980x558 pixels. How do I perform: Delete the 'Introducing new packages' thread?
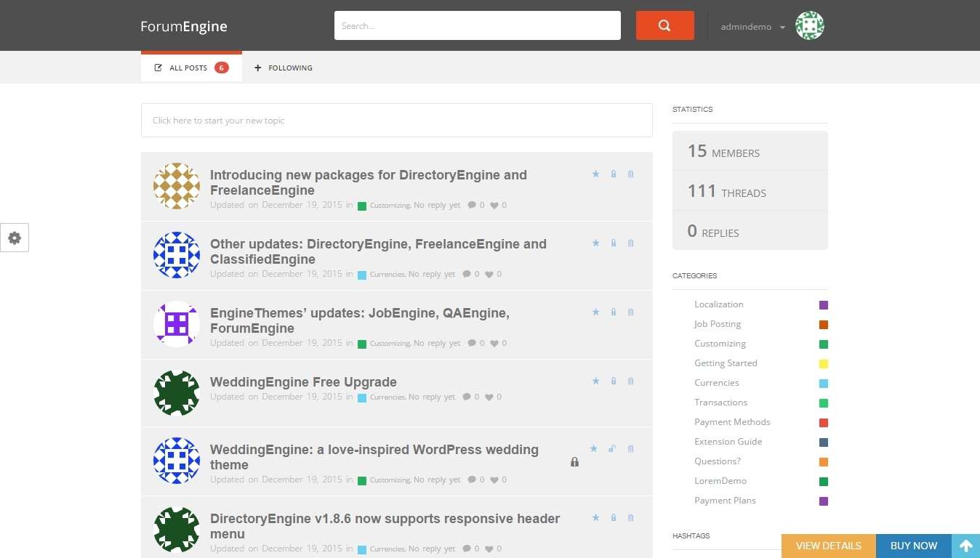[630, 174]
